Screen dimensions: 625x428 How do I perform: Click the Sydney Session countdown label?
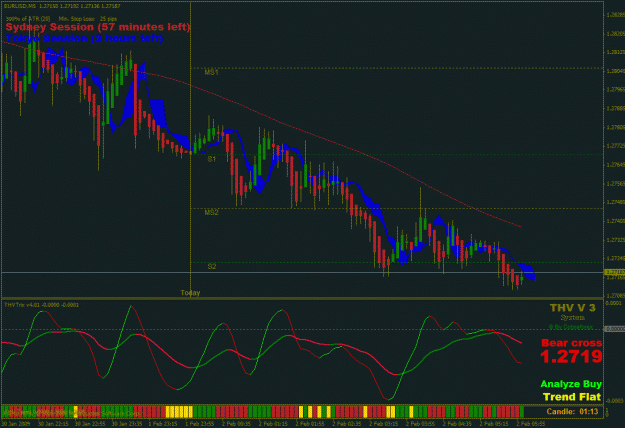click(x=98, y=27)
